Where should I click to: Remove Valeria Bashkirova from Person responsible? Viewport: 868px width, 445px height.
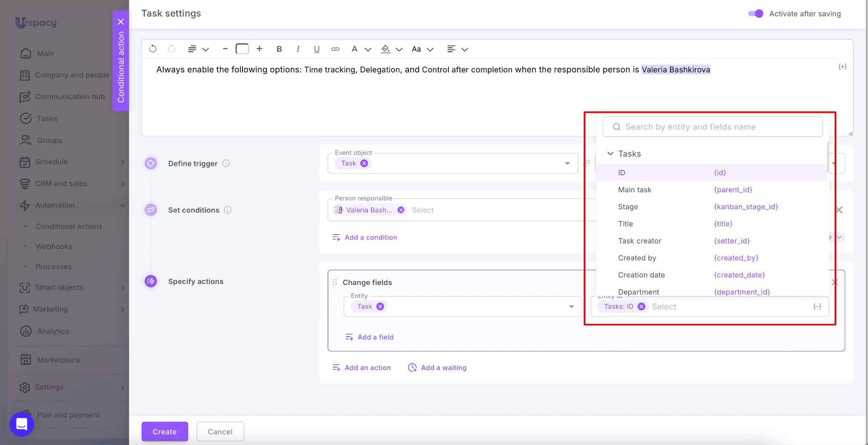pos(401,210)
